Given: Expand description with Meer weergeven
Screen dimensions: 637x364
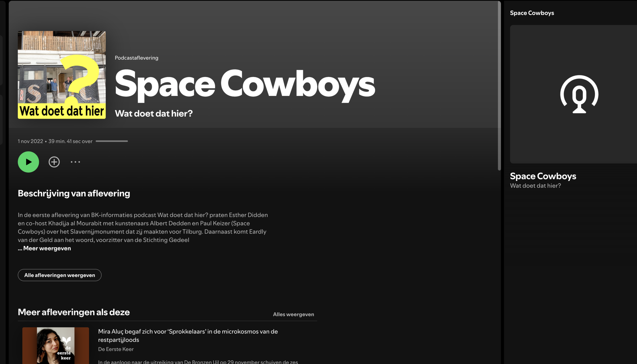Looking at the screenshot, I should click(x=47, y=248).
